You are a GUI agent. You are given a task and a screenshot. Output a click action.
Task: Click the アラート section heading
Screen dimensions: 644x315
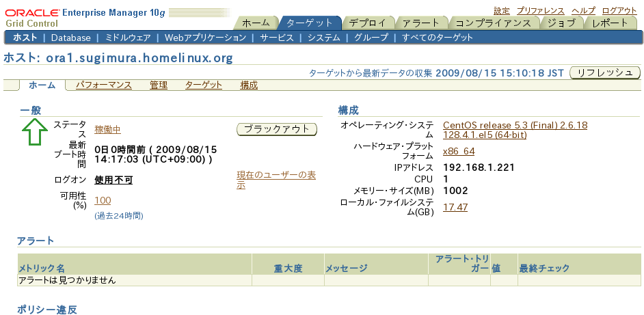pos(36,241)
